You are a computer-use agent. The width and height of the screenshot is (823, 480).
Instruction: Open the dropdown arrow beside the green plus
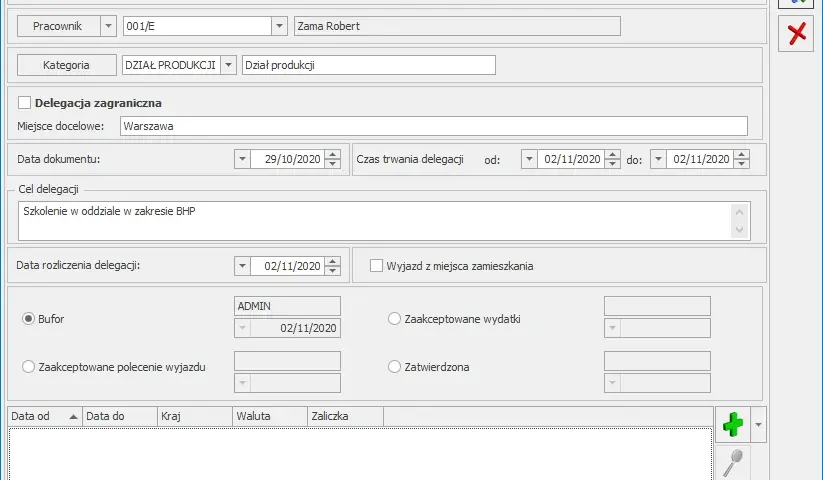[x=758, y=424]
